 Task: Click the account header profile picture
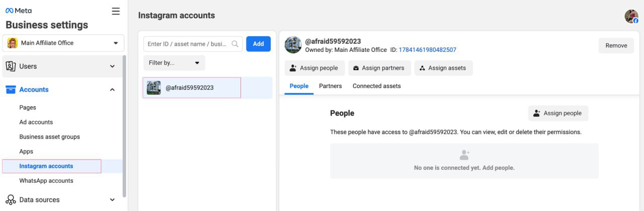[x=293, y=45]
